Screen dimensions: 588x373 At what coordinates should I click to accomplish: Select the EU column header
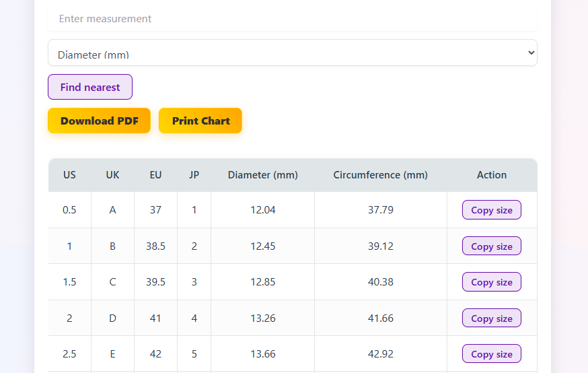click(155, 175)
